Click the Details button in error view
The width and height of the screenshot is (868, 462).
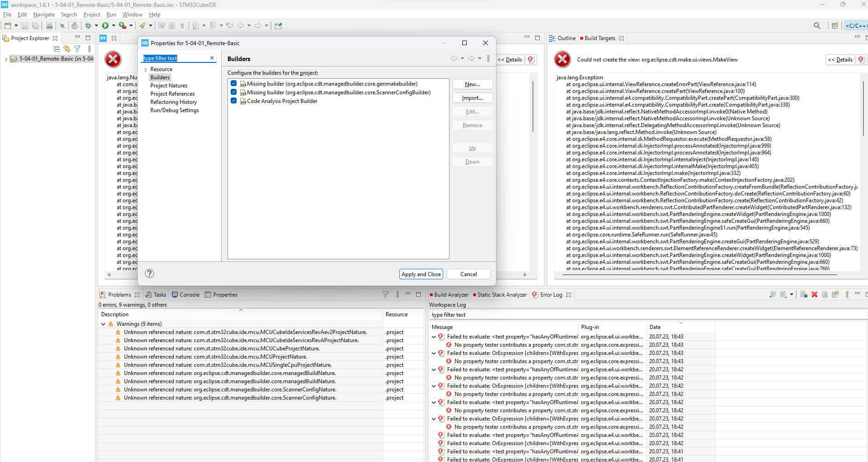[840, 60]
